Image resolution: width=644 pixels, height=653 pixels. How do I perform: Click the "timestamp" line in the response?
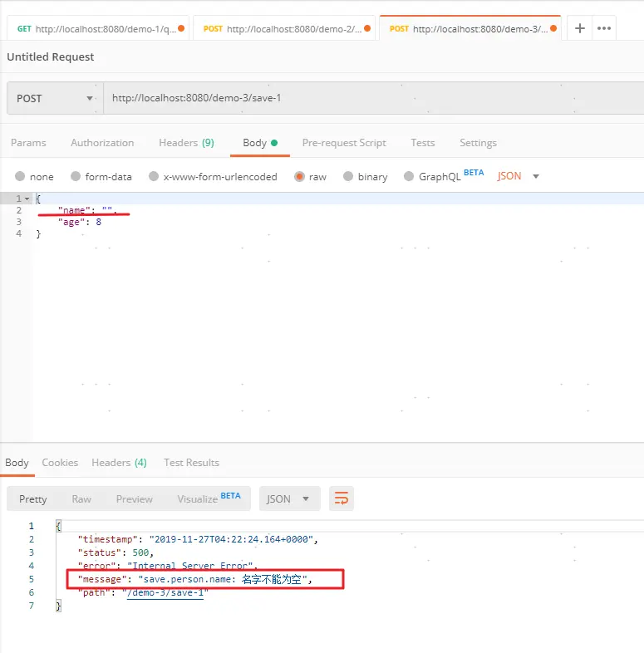tap(198, 539)
